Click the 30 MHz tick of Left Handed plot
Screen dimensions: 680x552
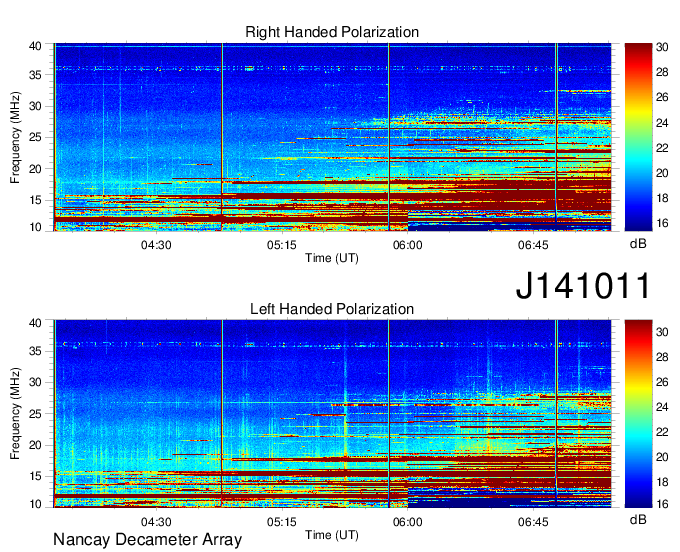point(36,382)
